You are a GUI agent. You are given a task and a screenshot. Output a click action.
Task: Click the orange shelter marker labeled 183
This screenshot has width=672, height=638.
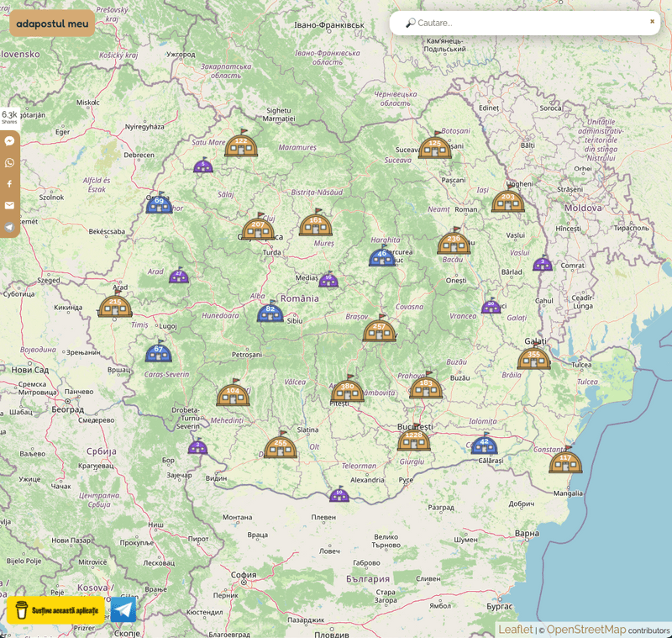pyautogui.click(x=426, y=386)
